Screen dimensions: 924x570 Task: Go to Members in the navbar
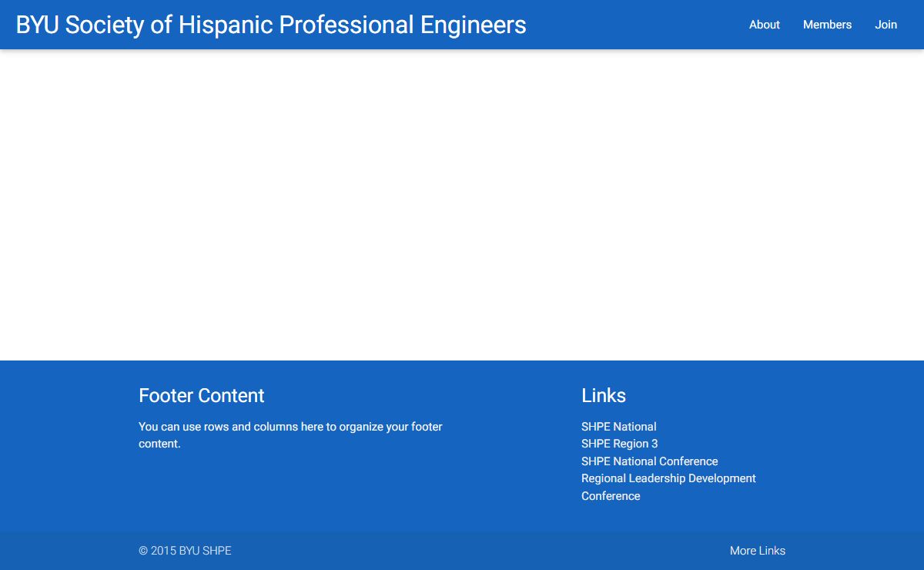point(827,25)
